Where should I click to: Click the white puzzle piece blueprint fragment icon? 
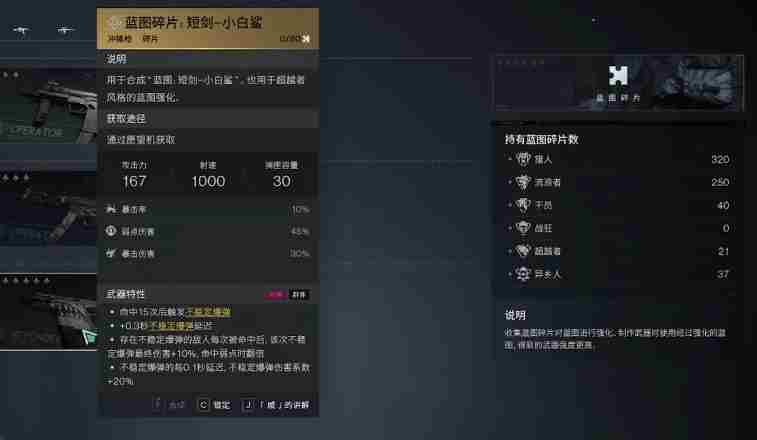click(x=617, y=76)
